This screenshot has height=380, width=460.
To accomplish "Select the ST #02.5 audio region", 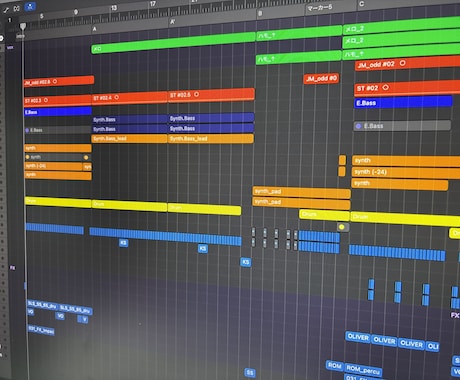I will 211,94.
